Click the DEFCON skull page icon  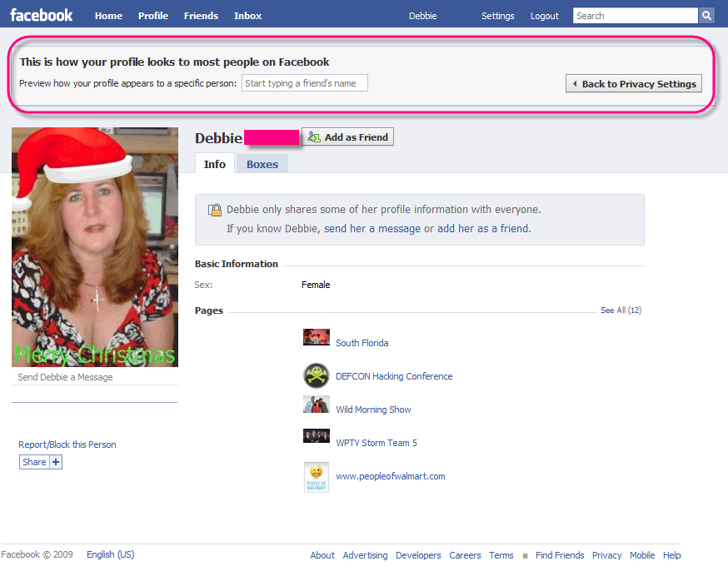click(x=316, y=375)
